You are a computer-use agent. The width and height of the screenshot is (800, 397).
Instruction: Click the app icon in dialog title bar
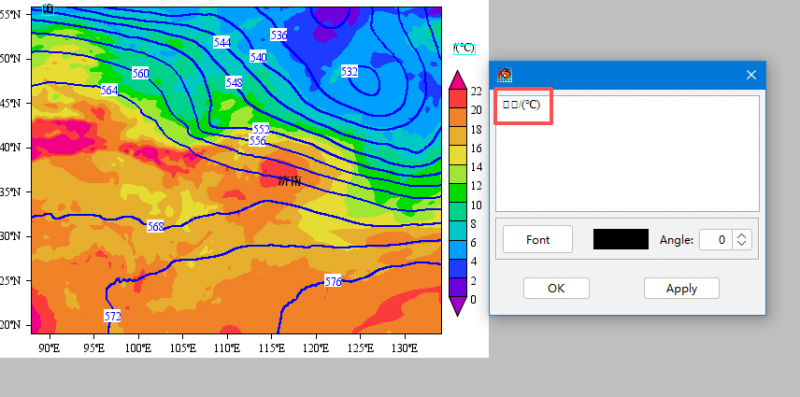click(x=505, y=75)
